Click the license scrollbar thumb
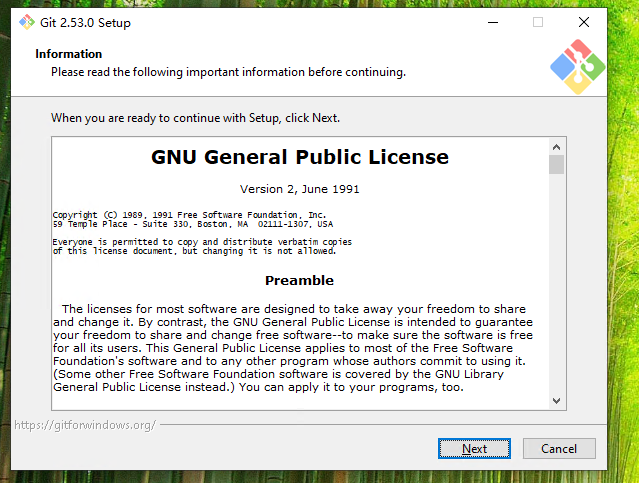The image size is (639, 483). (557, 165)
